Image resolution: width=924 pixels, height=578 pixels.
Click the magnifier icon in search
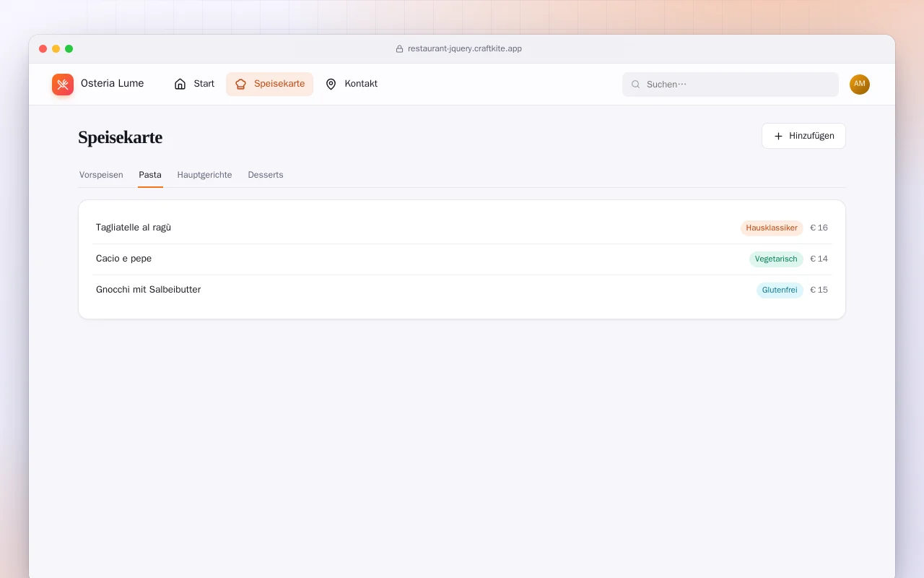click(636, 85)
